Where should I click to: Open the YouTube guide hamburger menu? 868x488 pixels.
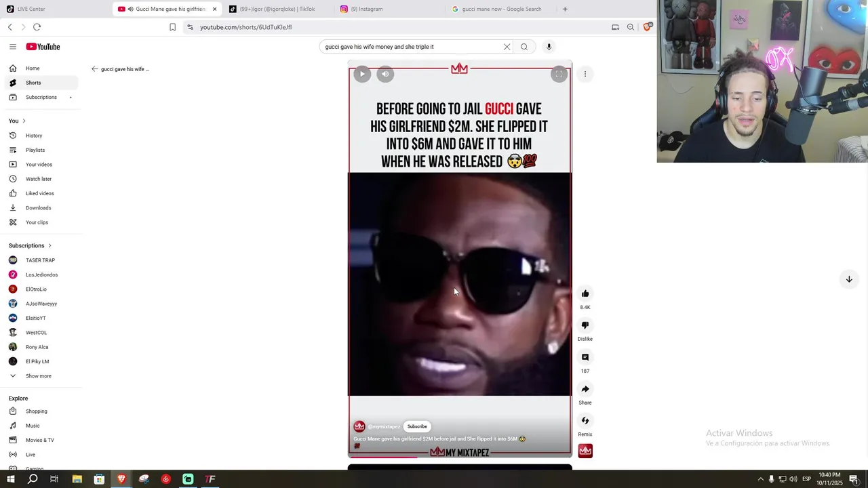point(13,47)
